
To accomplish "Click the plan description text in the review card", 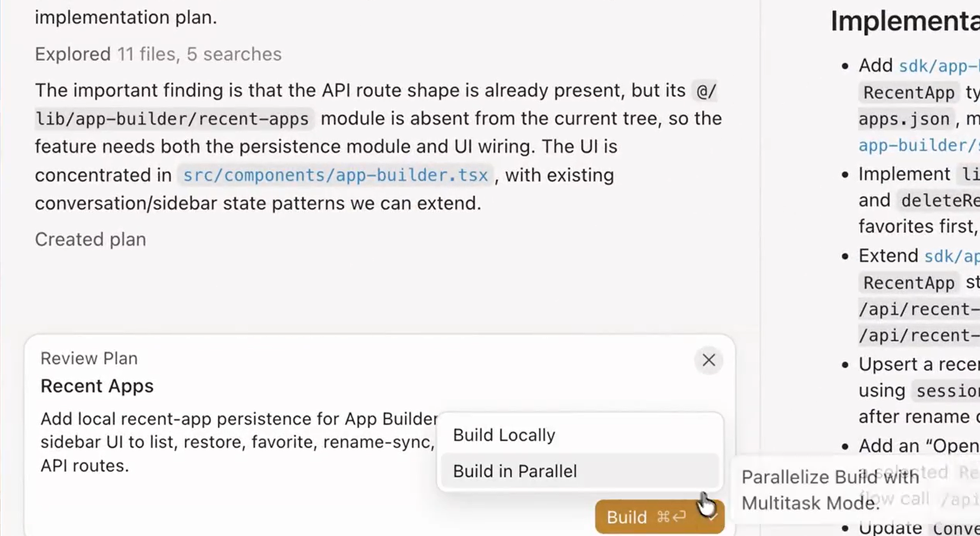I will pyautogui.click(x=238, y=442).
